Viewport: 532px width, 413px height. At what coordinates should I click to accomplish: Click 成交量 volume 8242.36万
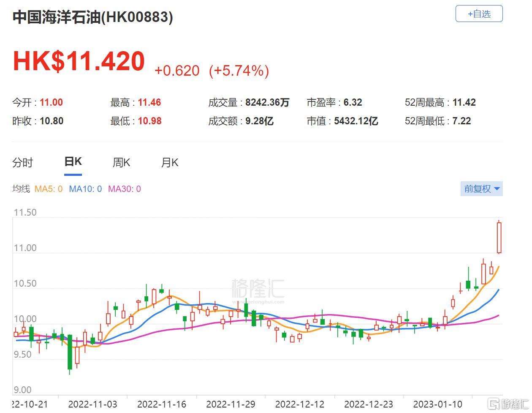tap(268, 103)
